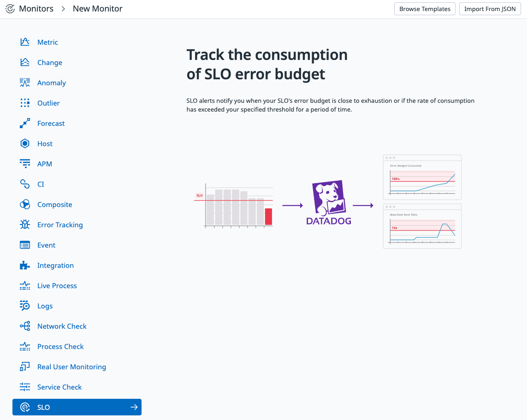
Task: Open the Composite monitor option
Action: [x=54, y=205]
